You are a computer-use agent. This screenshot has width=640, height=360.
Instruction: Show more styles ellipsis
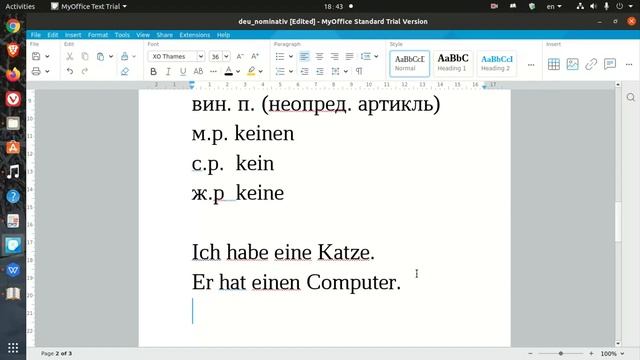pyautogui.click(x=531, y=64)
